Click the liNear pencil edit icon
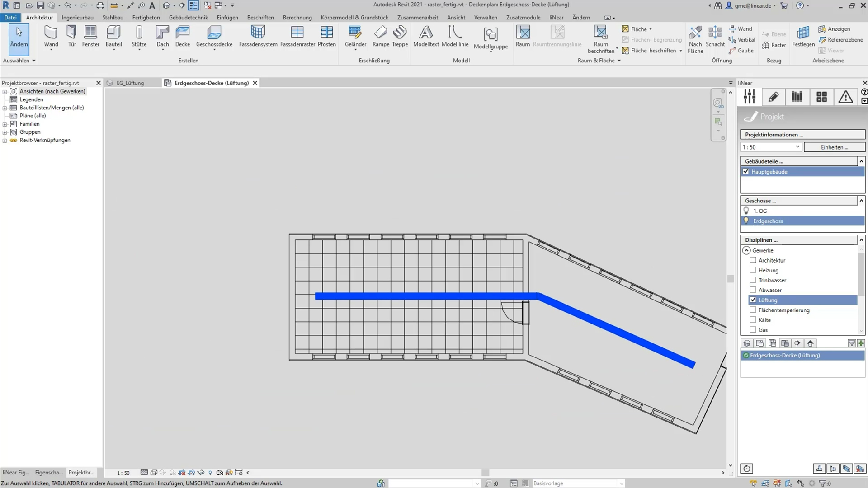The height and width of the screenshot is (488, 868). point(774,97)
